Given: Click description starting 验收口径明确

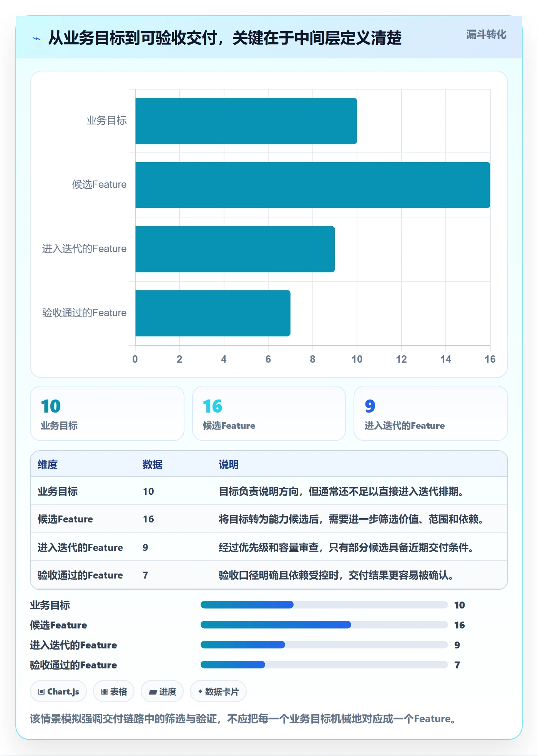Looking at the screenshot, I should pos(337,575).
